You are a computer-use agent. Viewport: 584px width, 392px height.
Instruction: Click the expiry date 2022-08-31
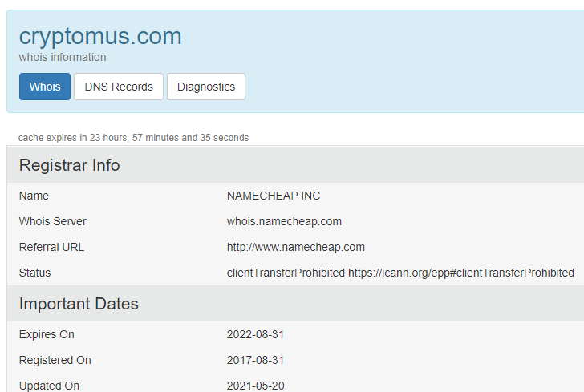tap(255, 334)
